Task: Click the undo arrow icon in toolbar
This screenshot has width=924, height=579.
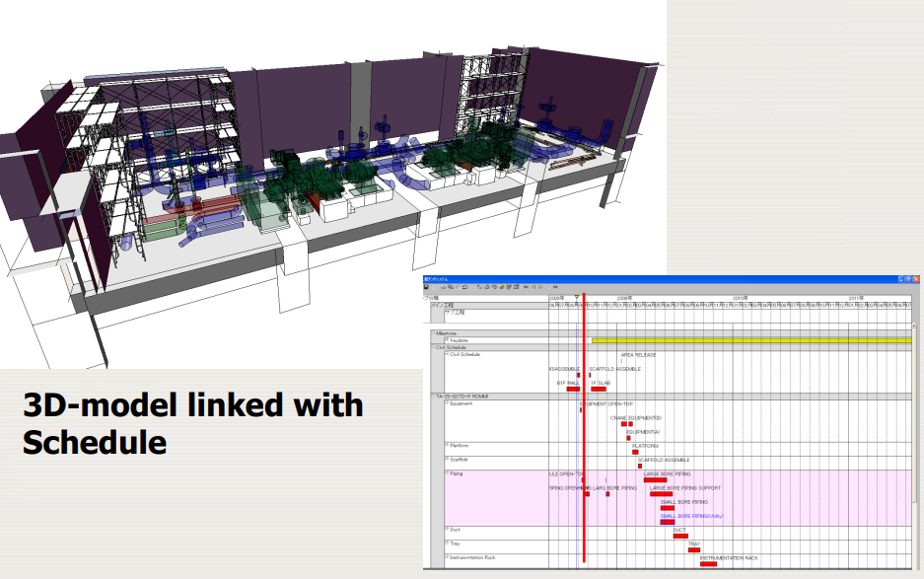Action: [464, 287]
